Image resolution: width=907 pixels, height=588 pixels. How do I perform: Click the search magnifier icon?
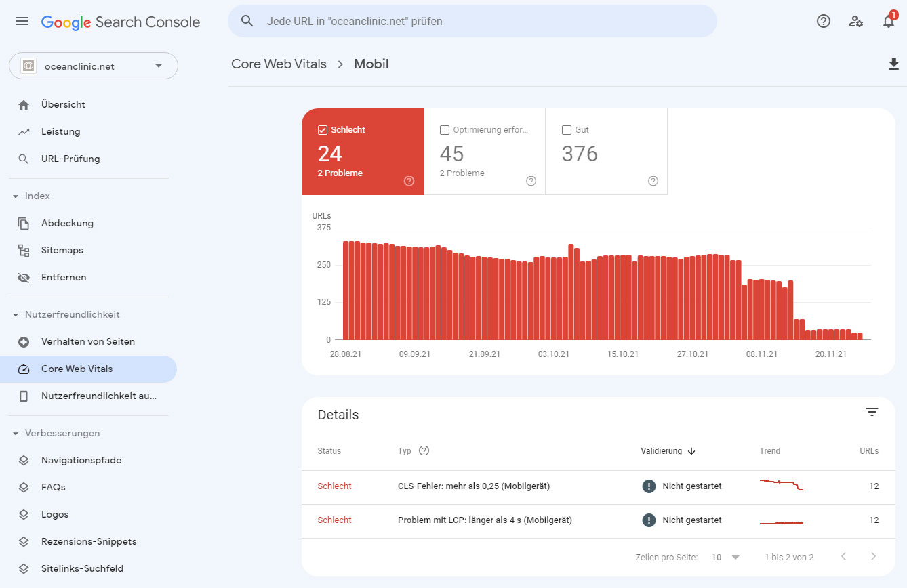[x=247, y=21]
